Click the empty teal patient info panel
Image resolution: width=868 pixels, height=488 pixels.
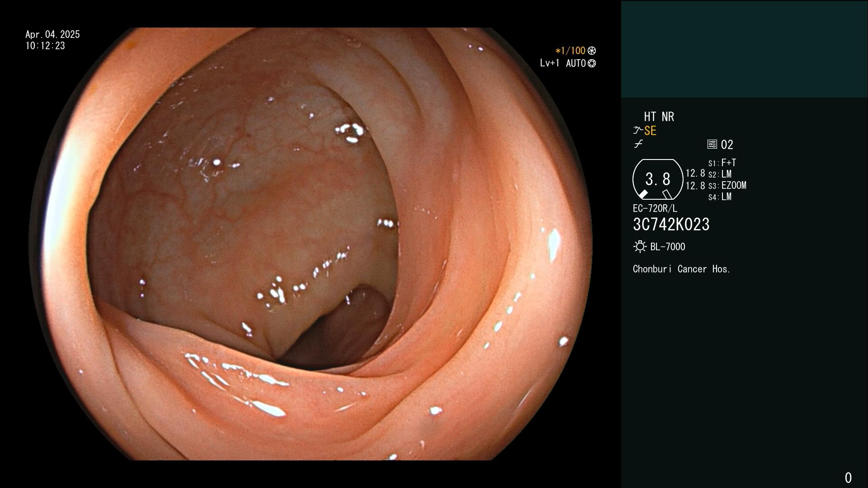(x=744, y=49)
